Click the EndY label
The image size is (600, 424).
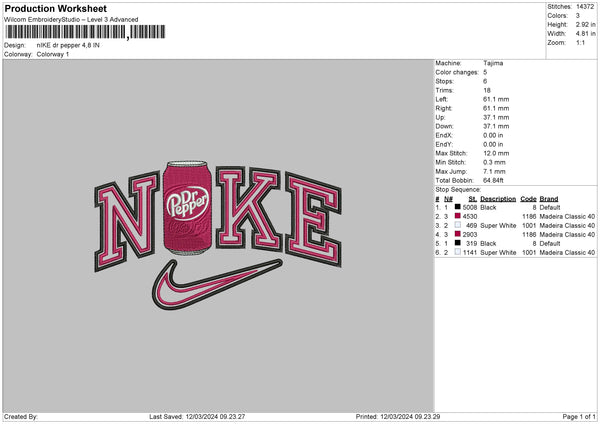444,145
